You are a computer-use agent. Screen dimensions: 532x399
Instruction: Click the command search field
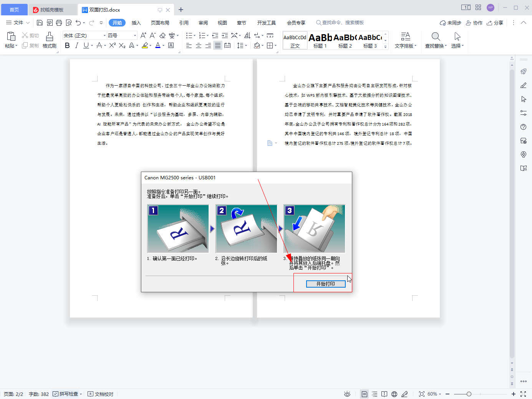coord(340,23)
